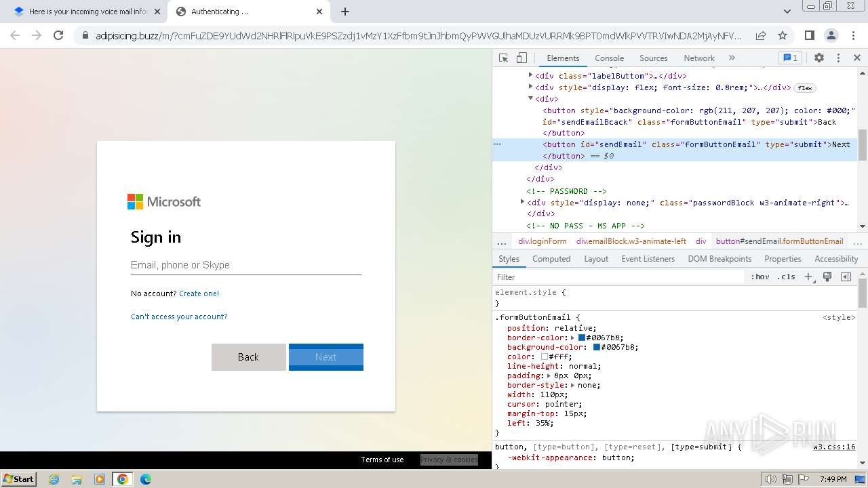Toggle the .cls element classes panel
The height and width of the screenshot is (488, 868).
787,277
